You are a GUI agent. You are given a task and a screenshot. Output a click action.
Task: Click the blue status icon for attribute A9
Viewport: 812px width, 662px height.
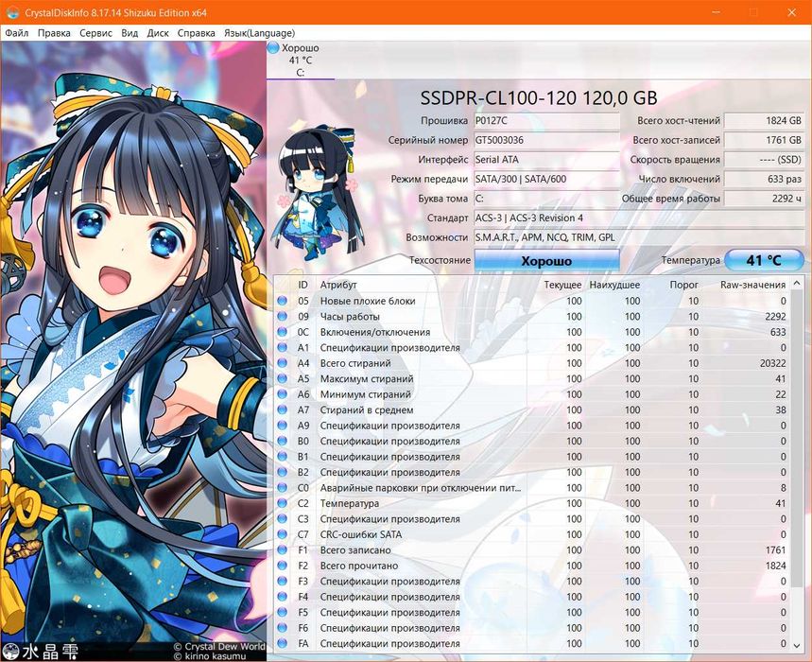pyautogui.click(x=283, y=426)
